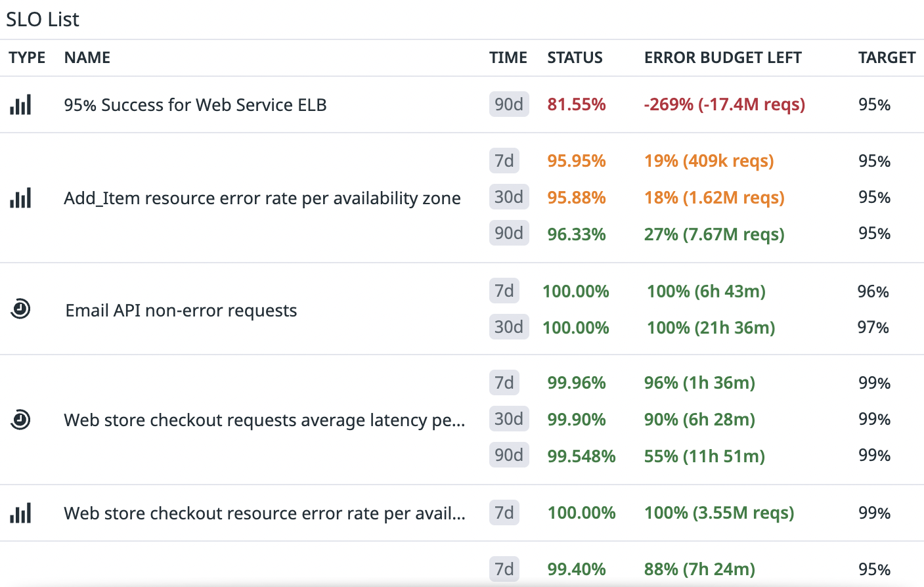Click the bar chart type icon for Add_Item SLO
This screenshot has height=587, width=924.
pos(20,197)
